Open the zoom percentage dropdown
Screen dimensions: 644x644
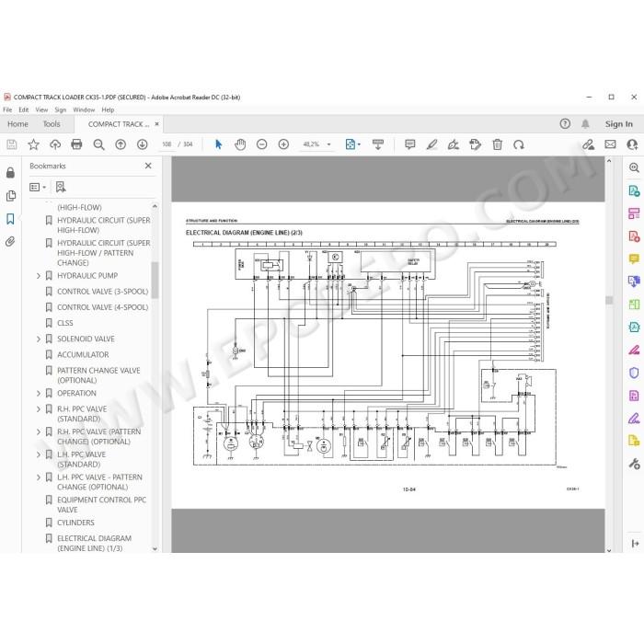point(328,144)
